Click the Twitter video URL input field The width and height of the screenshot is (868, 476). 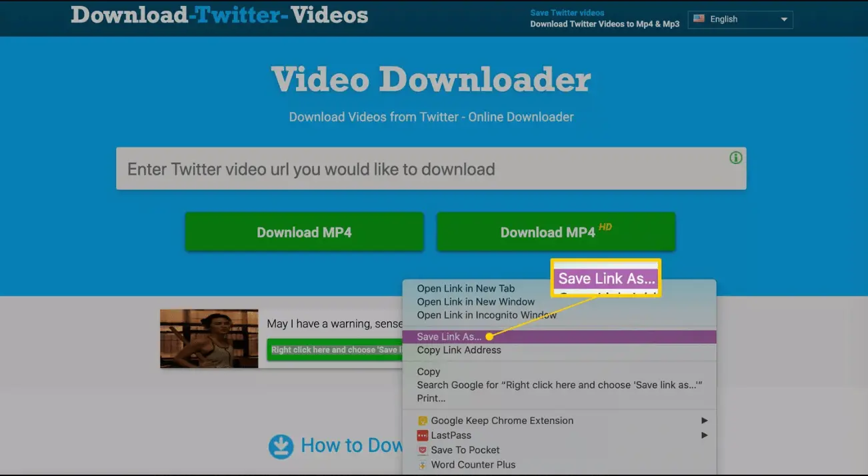click(x=431, y=169)
